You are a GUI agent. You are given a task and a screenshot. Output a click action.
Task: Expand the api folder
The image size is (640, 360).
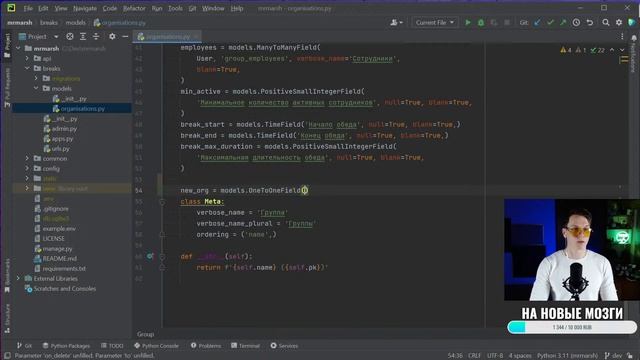(27, 58)
